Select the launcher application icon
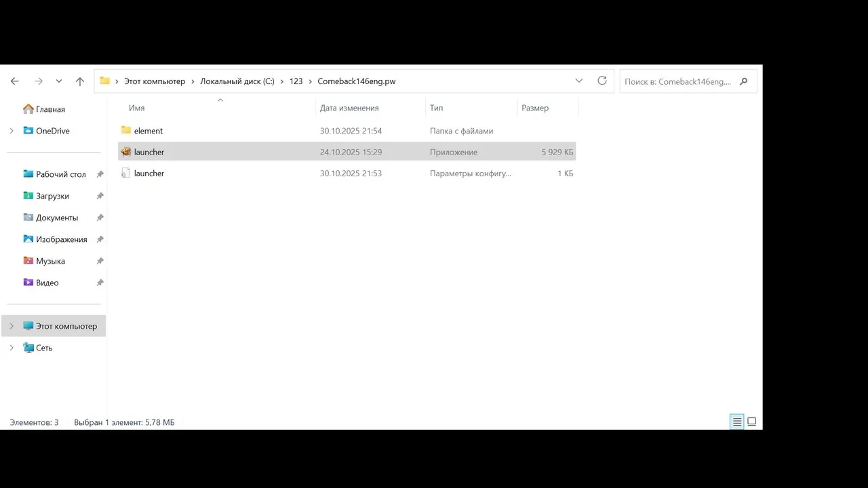The height and width of the screenshot is (488, 868). coord(125,152)
